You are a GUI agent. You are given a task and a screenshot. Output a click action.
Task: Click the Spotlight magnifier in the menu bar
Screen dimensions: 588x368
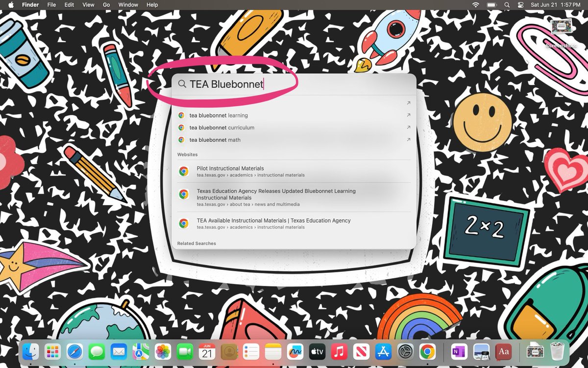[x=507, y=4]
